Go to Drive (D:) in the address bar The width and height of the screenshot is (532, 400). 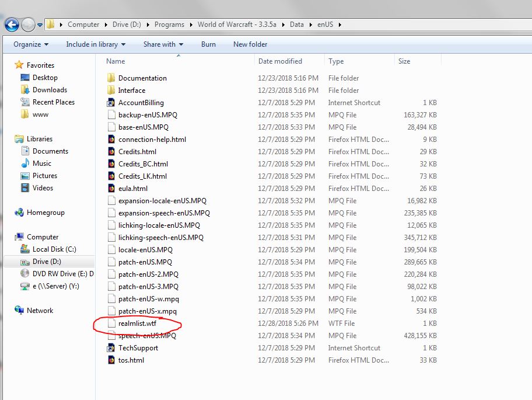point(127,25)
